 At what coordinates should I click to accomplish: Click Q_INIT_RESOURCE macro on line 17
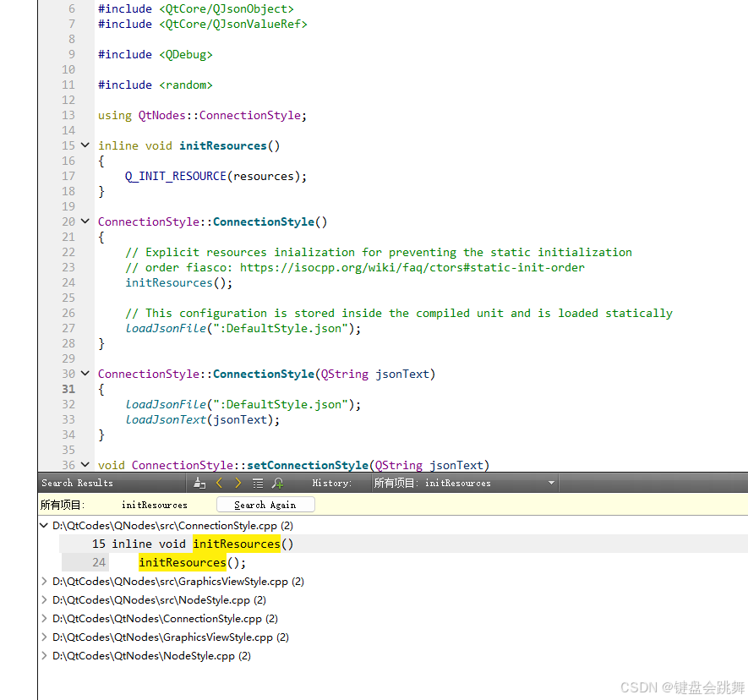[176, 176]
